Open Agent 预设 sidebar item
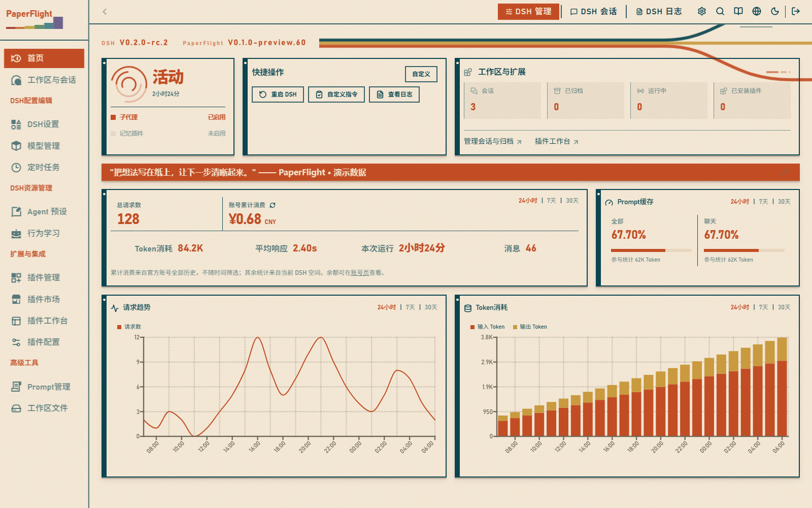Screen dimensions: 812x508 tap(44, 211)
